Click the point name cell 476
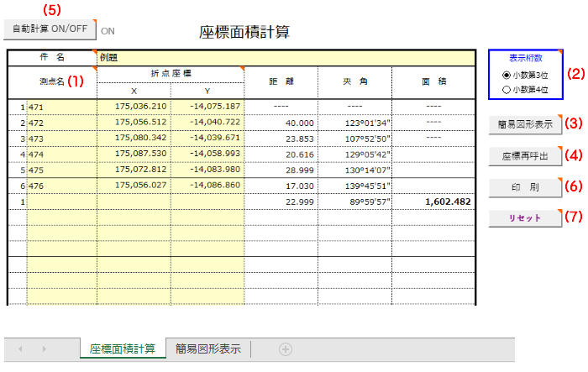 pyautogui.click(x=60, y=186)
